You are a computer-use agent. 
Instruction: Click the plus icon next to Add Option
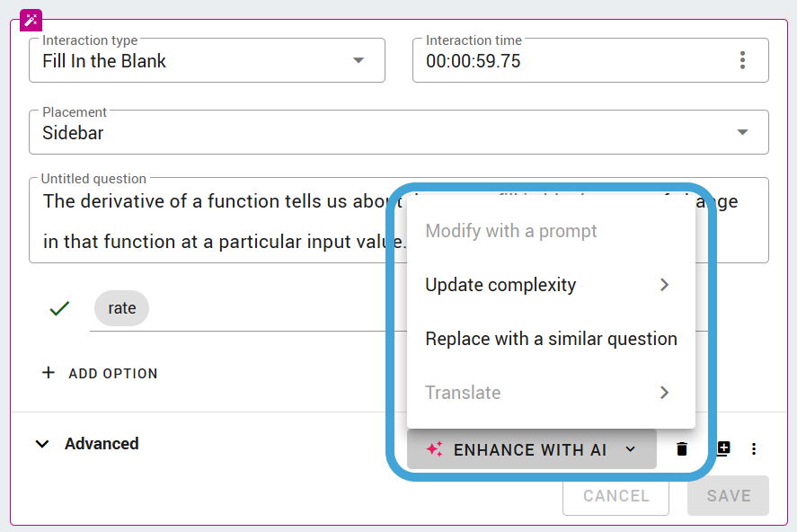tap(49, 373)
